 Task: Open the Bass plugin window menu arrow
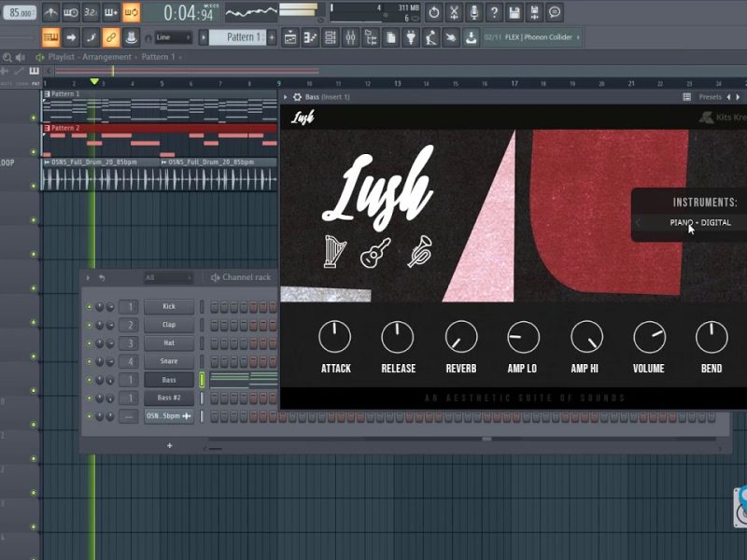[x=286, y=97]
